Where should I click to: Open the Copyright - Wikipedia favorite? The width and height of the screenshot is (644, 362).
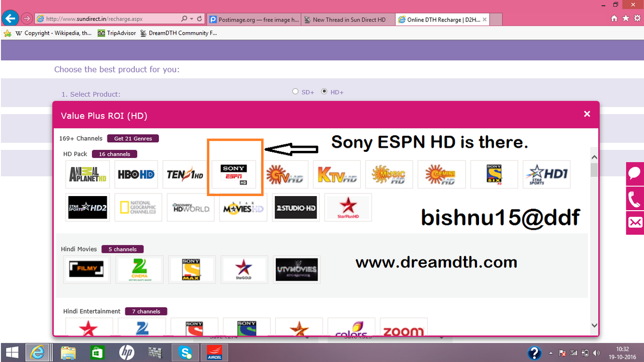pyautogui.click(x=53, y=33)
